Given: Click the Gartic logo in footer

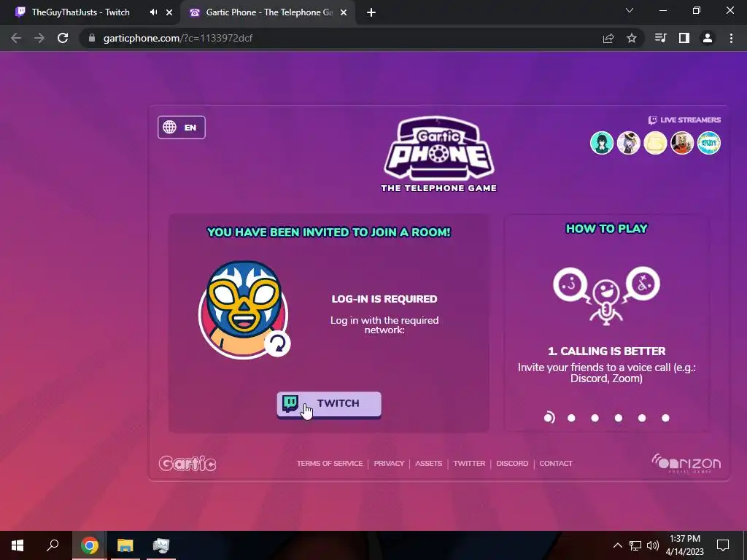Looking at the screenshot, I should pos(187,463).
